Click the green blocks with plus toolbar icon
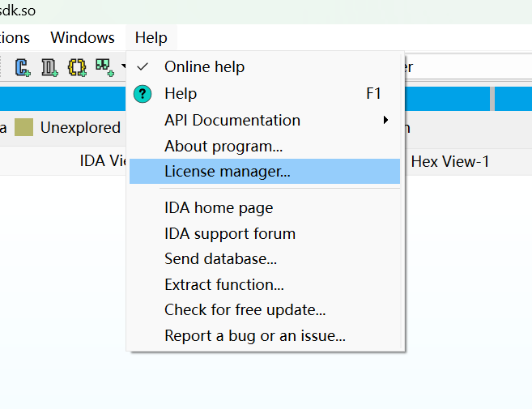 (x=104, y=67)
